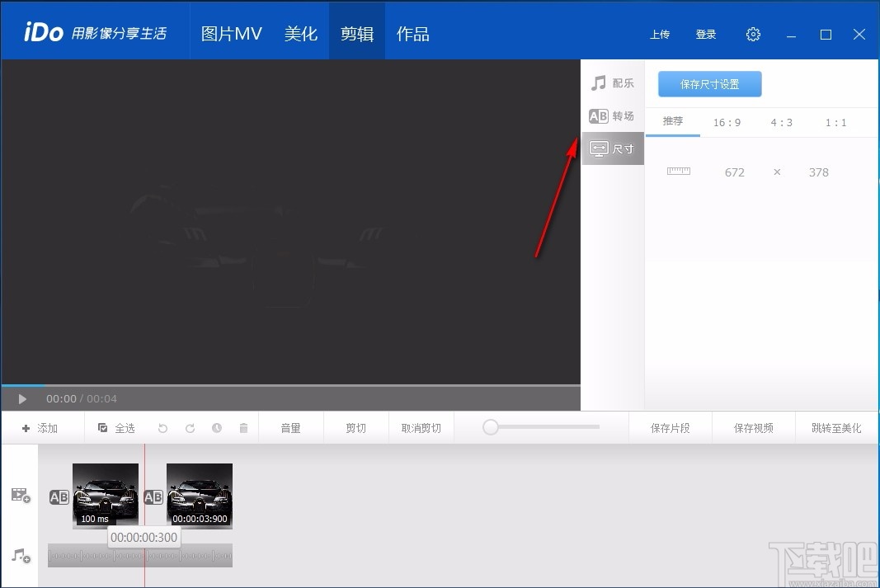Click the 剪切 cut button
This screenshot has width=880, height=588.
pyautogui.click(x=355, y=428)
